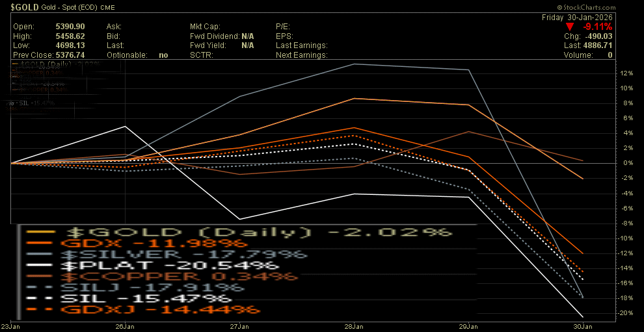Click the 'Last Earnings:' label
This screenshot has width=644, height=332.
(x=301, y=45)
